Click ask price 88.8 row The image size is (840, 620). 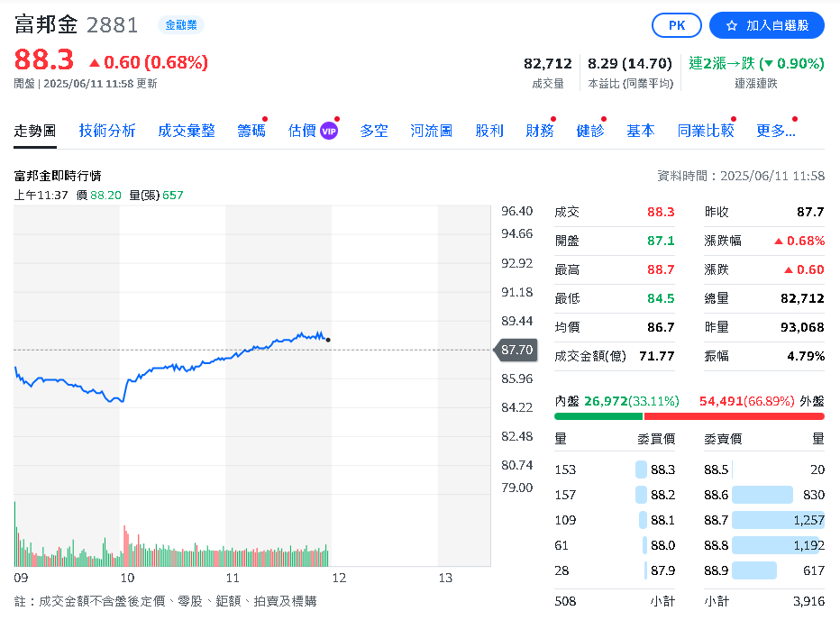click(764, 545)
